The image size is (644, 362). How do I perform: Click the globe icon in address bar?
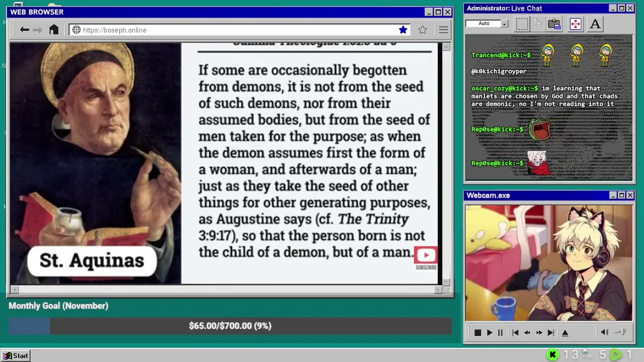(76, 30)
